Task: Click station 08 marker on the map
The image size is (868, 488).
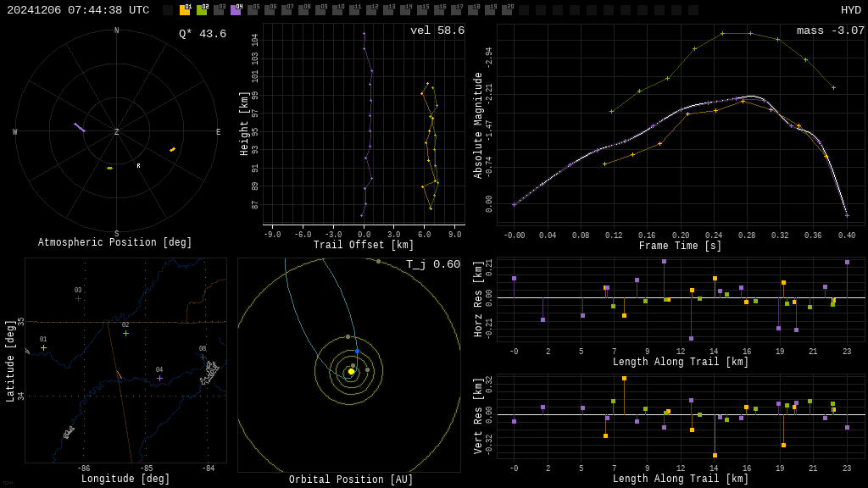Action: (203, 357)
